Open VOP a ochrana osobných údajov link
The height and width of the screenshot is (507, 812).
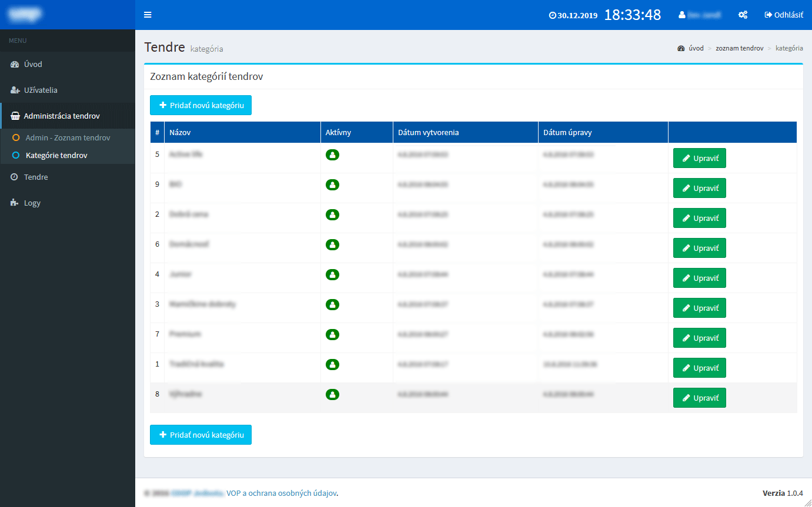tap(282, 493)
